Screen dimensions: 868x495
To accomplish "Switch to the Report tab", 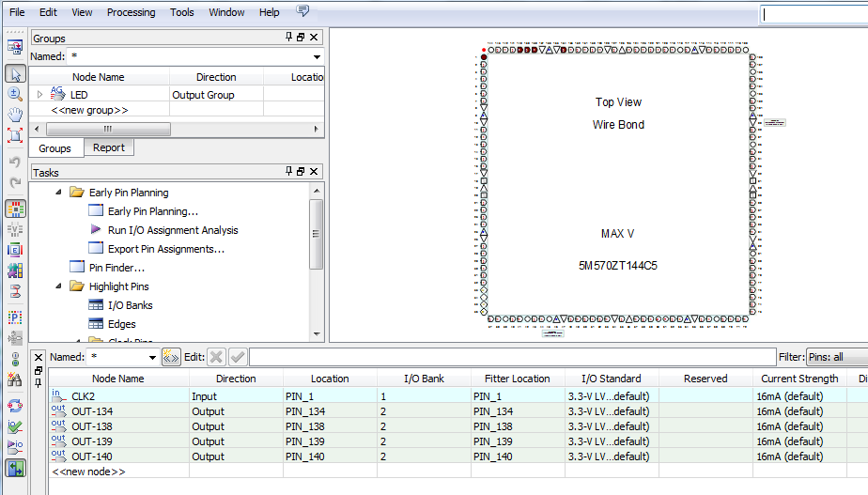I will click(109, 147).
